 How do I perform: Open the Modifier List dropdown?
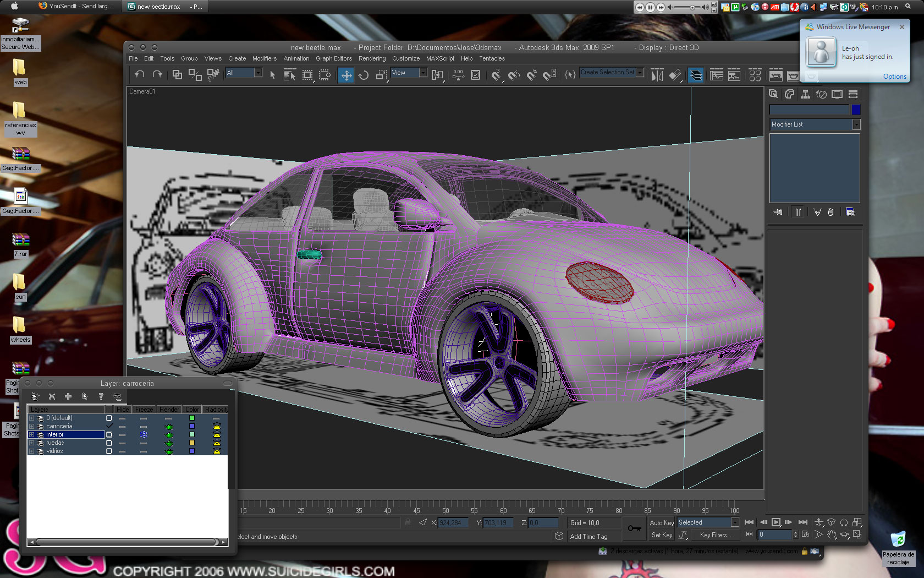pyautogui.click(x=856, y=125)
